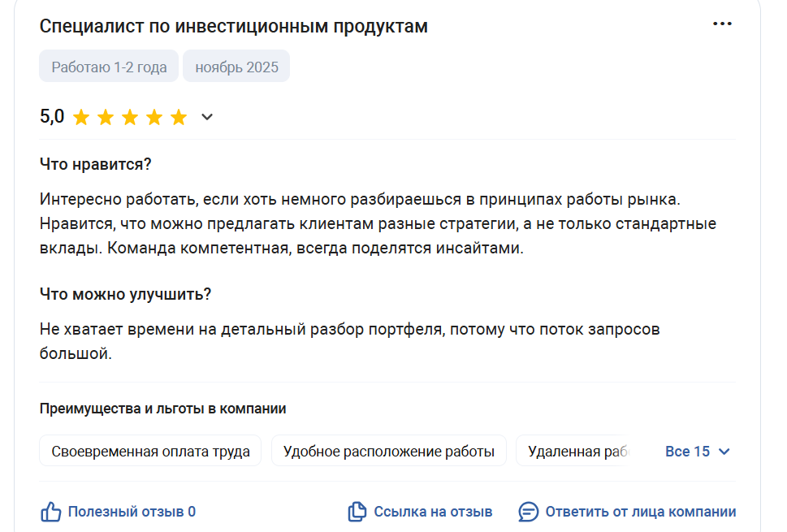Screen dimensions: 787x532
Task: Click the thumbs-up helpful review icon
Action: click(50, 512)
